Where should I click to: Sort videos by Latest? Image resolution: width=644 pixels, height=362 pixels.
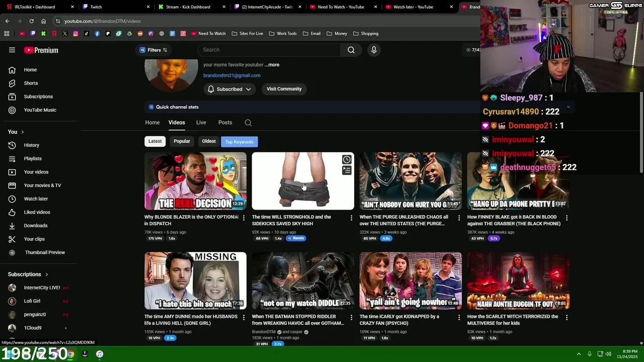[155, 141]
